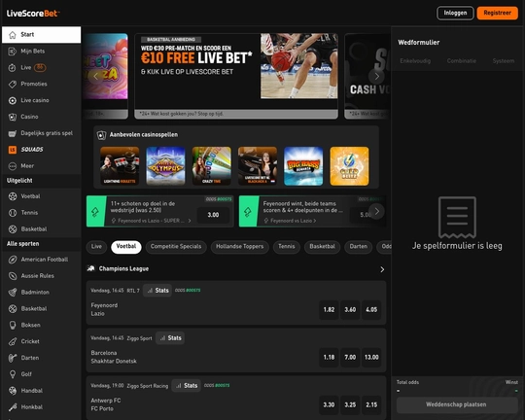Screen dimensions: 525x420
Task: Open the €10 Free Live Bet banner
Action: [x=236, y=76]
